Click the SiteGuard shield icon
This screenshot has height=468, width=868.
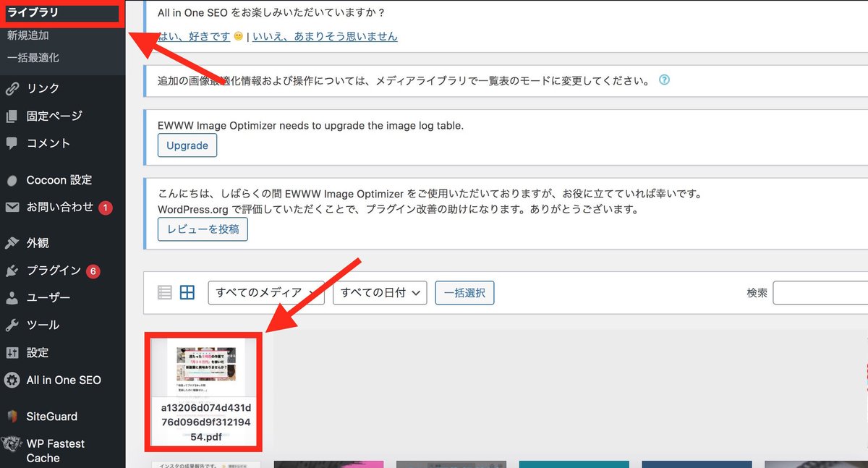click(x=12, y=417)
